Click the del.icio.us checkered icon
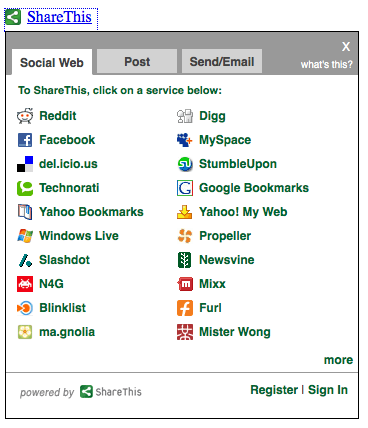 pyautogui.click(x=25, y=164)
